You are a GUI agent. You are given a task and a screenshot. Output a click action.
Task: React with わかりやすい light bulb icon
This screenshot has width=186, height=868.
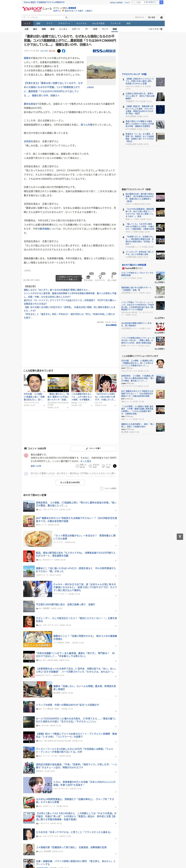[x=100, y=277]
